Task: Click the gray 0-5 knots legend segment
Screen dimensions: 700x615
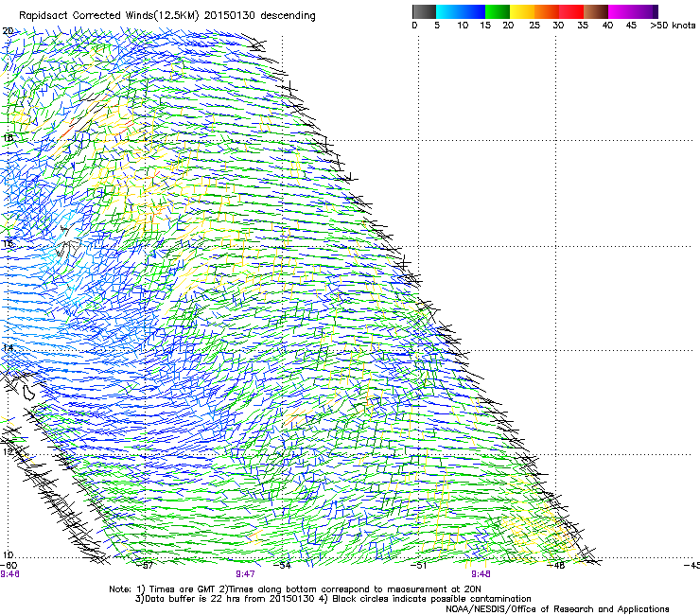Action: (424, 12)
